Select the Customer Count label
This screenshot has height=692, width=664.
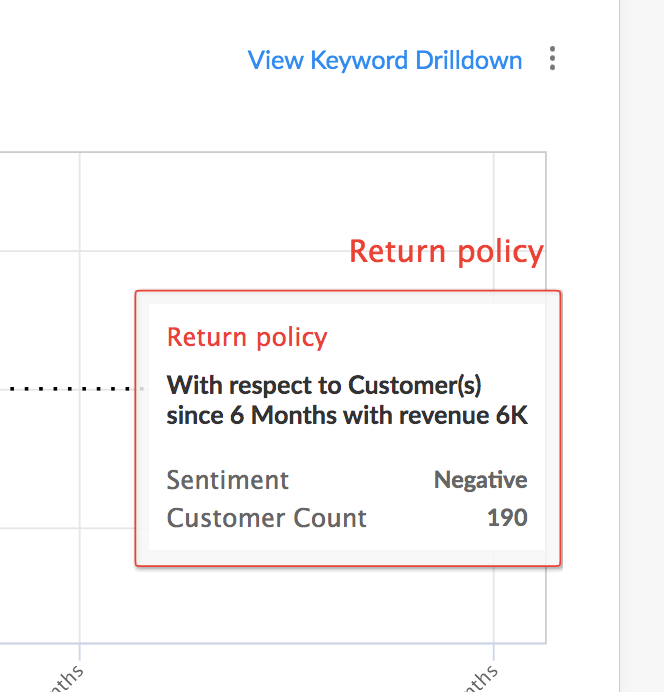click(x=267, y=518)
